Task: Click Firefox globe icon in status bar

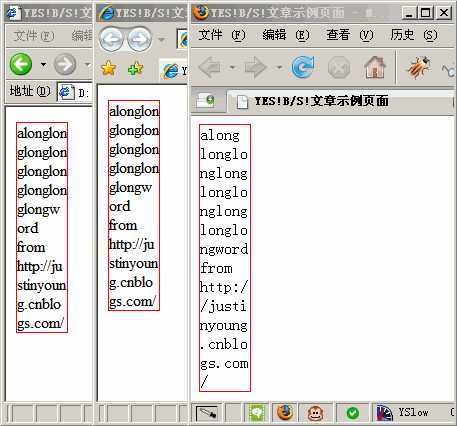Action: 284,413
